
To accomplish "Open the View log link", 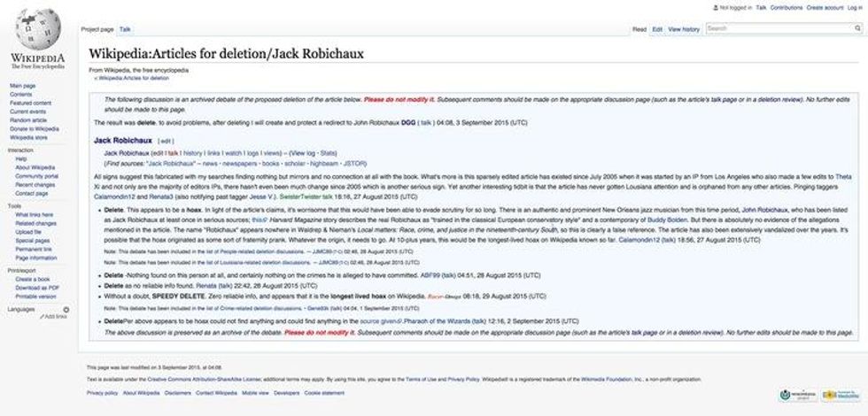I will pyautogui.click(x=303, y=152).
